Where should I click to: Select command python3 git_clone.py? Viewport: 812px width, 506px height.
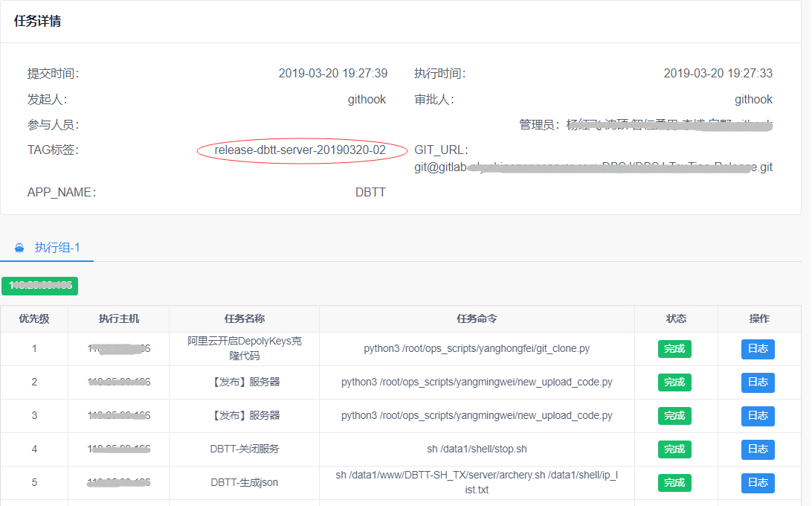[477, 348]
